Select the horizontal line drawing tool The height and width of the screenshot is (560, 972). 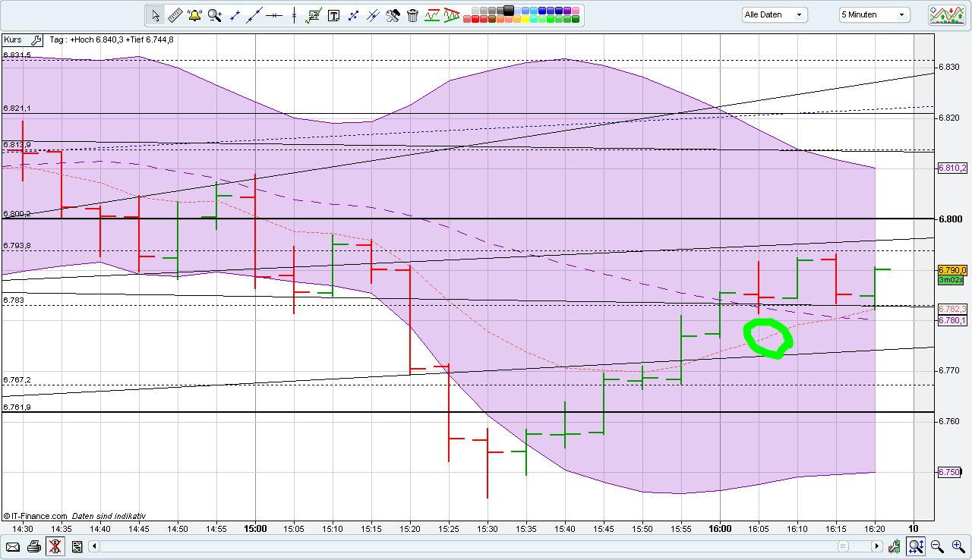pos(275,15)
